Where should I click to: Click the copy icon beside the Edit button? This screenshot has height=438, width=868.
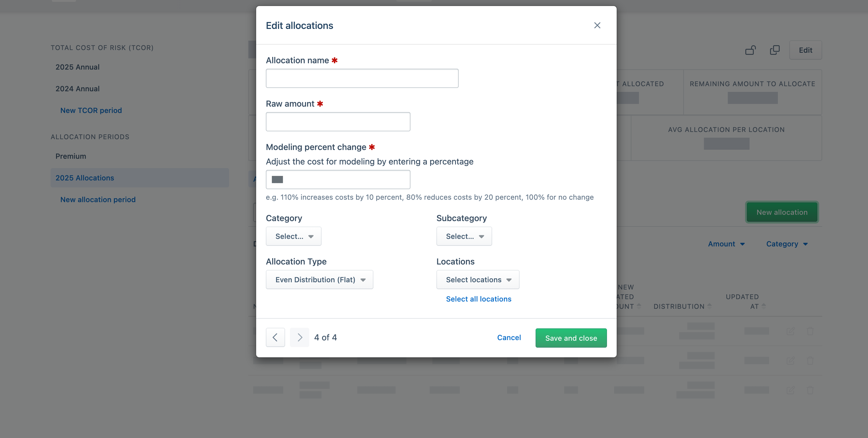point(774,50)
